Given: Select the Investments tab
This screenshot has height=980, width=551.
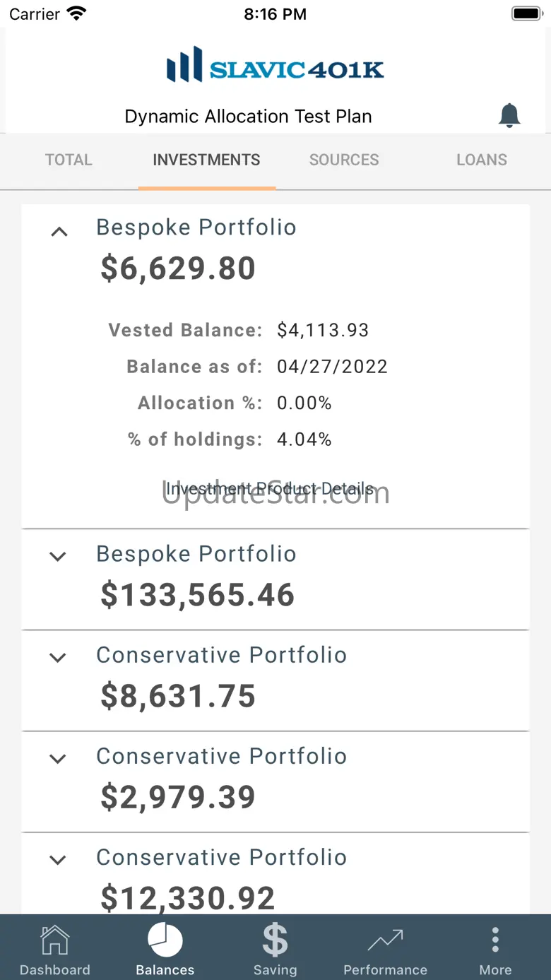Looking at the screenshot, I should [x=206, y=160].
